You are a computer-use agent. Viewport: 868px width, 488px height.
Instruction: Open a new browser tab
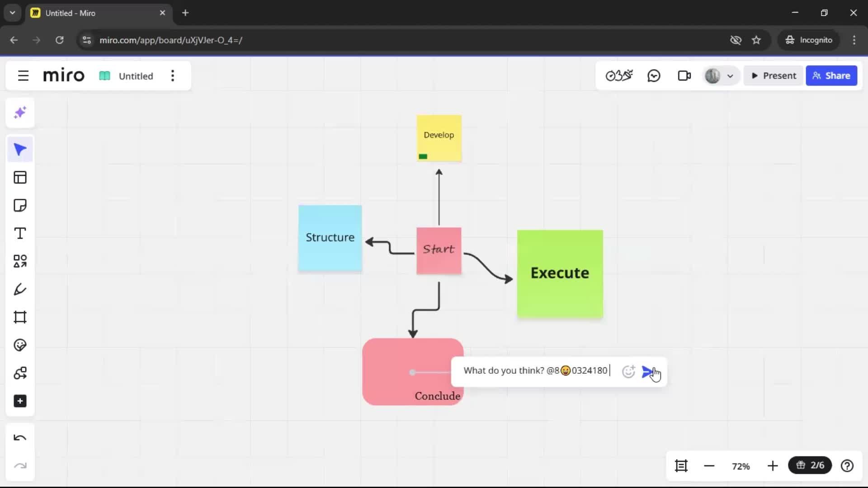point(185,13)
